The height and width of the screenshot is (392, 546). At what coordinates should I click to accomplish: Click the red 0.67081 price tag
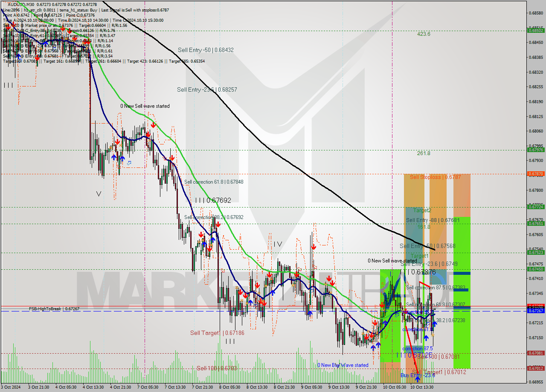click(x=536, y=353)
